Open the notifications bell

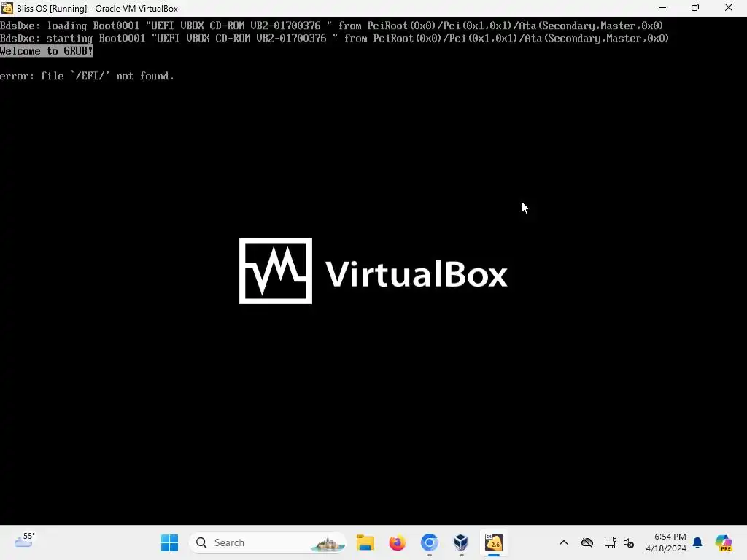(697, 542)
